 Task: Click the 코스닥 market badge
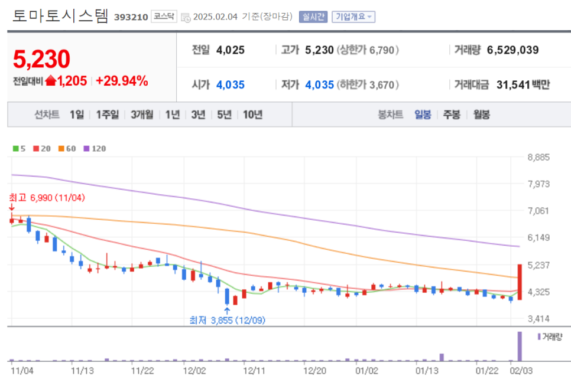164,17
